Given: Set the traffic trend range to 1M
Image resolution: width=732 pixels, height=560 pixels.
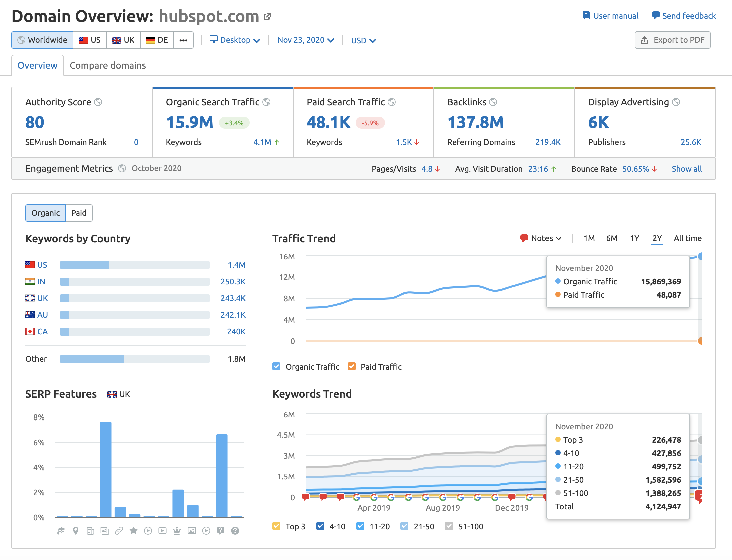Looking at the screenshot, I should pyautogui.click(x=589, y=238).
